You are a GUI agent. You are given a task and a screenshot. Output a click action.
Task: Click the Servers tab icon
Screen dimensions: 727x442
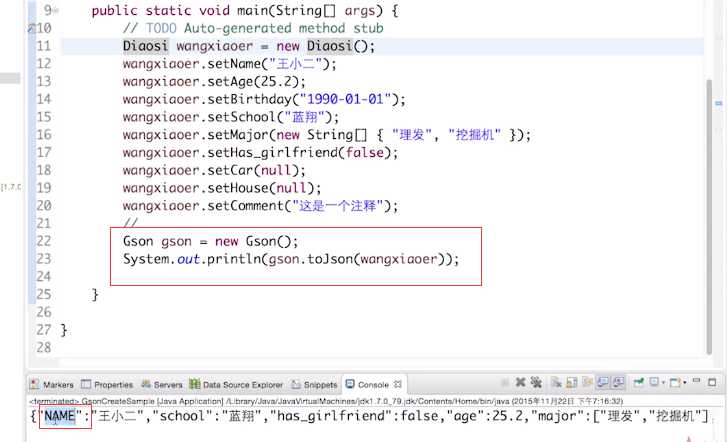point(146,384)
